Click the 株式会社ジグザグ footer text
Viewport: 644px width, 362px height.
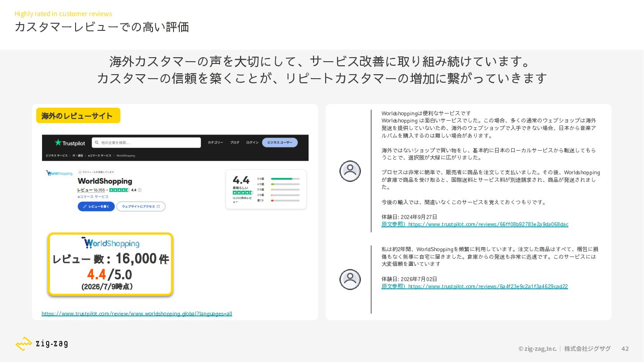point(587,349)
